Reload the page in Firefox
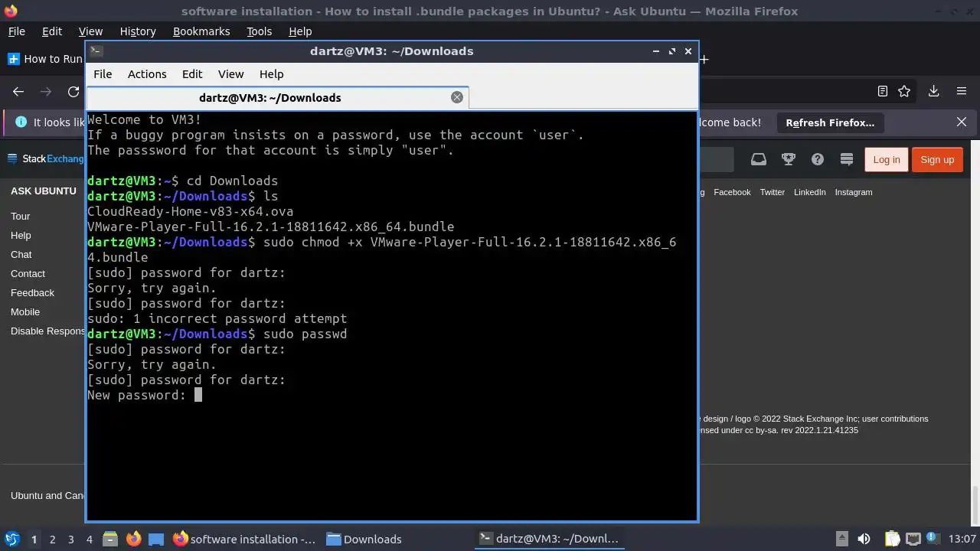Image resolution: width=980 pixels, height=551 pixels. 73,91
